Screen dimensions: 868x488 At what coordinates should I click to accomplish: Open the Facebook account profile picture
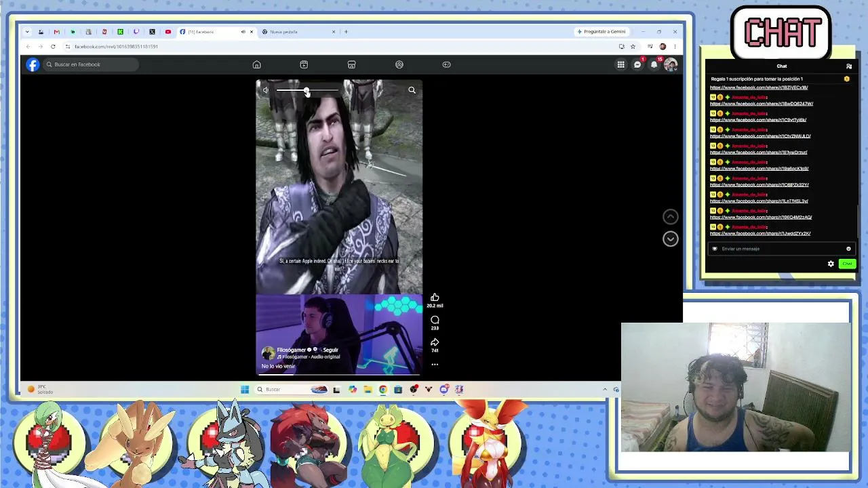click(670, 64)
